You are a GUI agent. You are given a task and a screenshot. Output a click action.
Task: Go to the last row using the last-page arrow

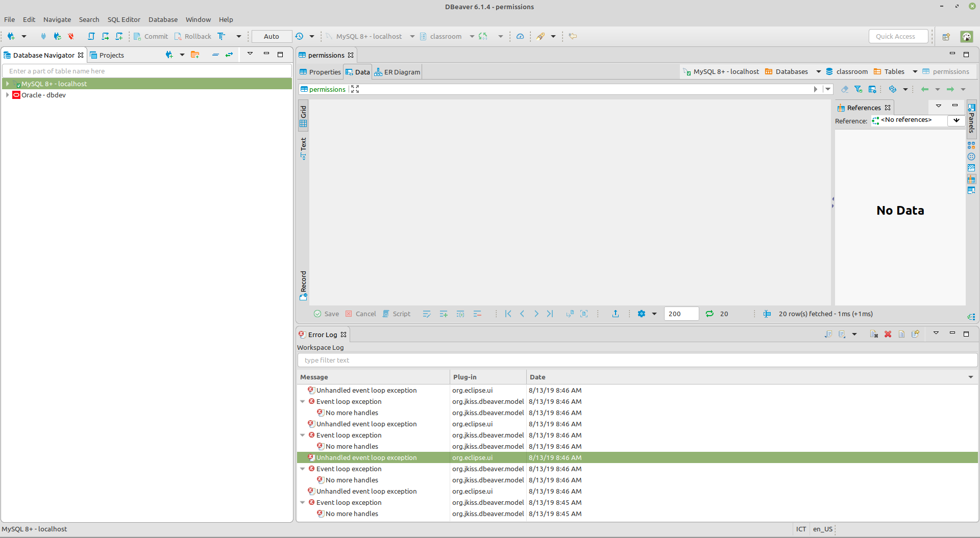[x=550, y=314]
